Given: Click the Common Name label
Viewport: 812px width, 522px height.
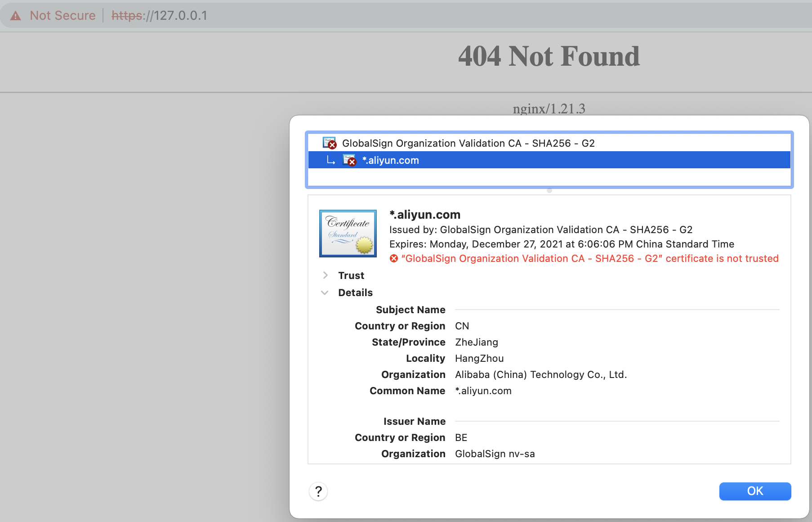Looking at the screenshot, I should (407, 391).
